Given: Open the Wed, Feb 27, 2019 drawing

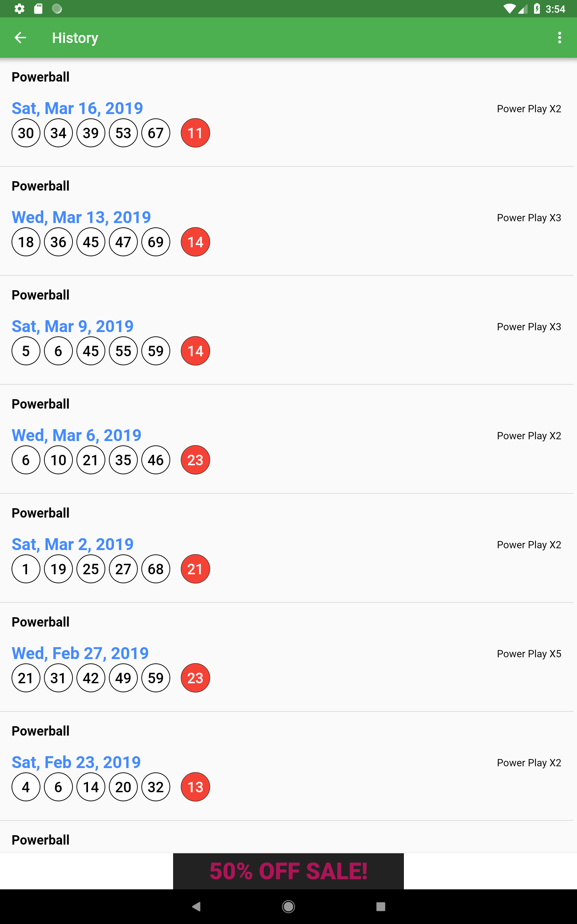Looking at the screenshot, I should tap(80, 653).
